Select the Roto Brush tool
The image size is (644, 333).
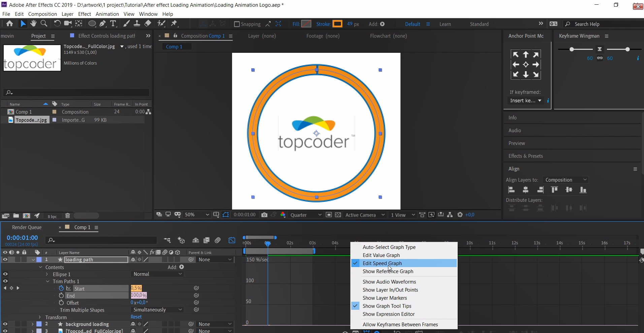[161, 24]
